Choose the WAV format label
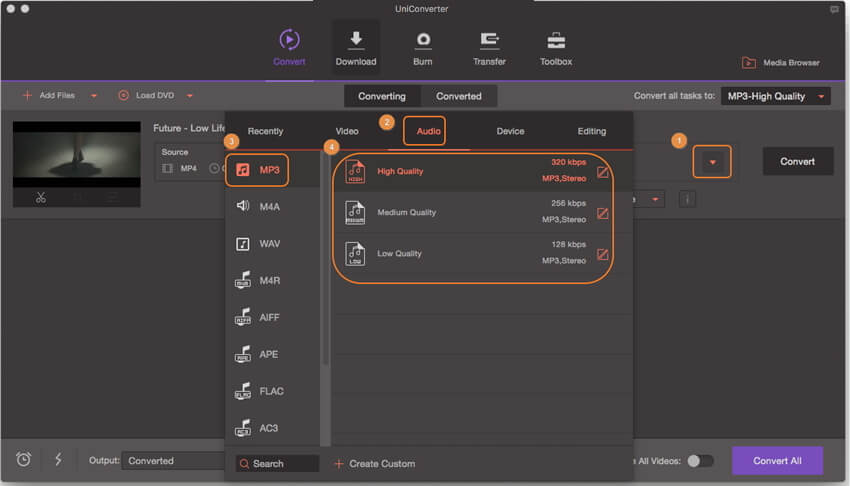 click(269, 244)
